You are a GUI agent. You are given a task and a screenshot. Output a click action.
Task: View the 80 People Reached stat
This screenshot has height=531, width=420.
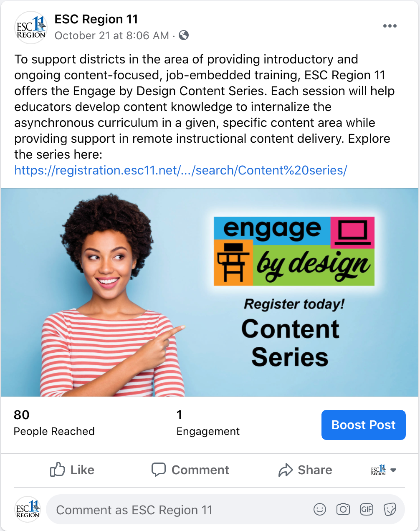click(x=54, y=422)
